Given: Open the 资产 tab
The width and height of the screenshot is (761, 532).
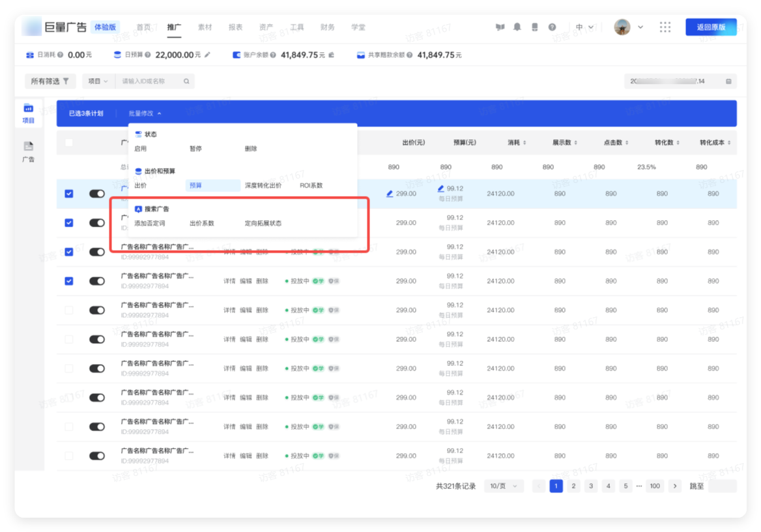Looking at the screenshot, I should 266,27.
